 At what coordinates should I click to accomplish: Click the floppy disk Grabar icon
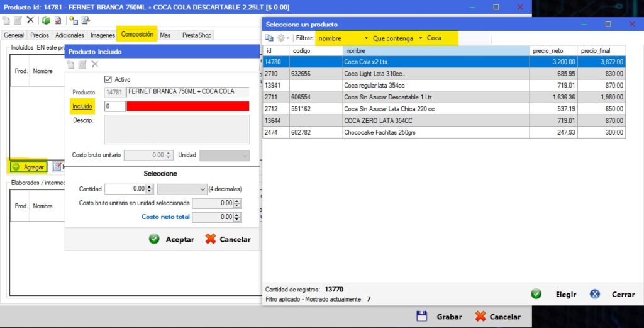click(x=422, y=316)
